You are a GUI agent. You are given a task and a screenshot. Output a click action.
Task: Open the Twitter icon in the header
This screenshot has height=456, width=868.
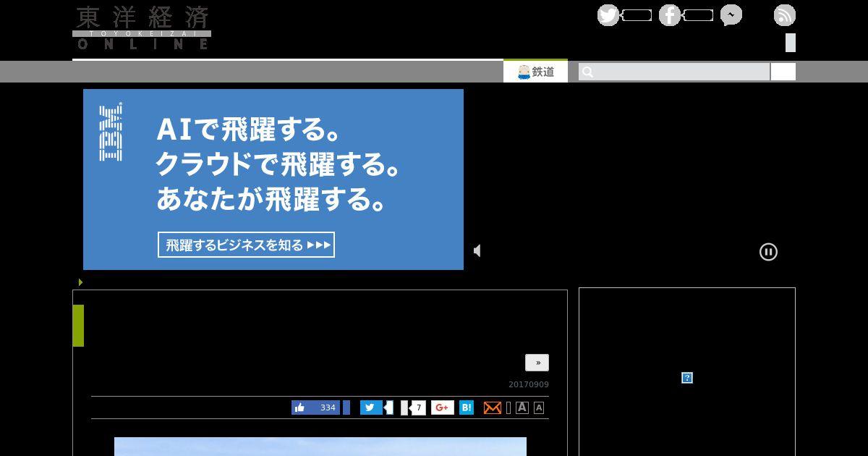tap(608, 15)
